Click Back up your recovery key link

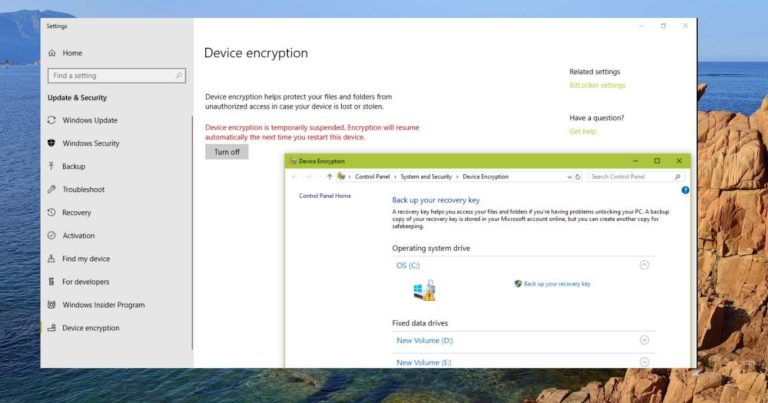click(557, 284)
